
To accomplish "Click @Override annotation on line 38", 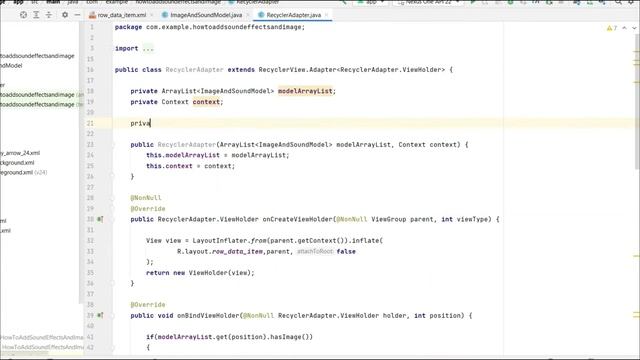I will [x=148, y=304].
